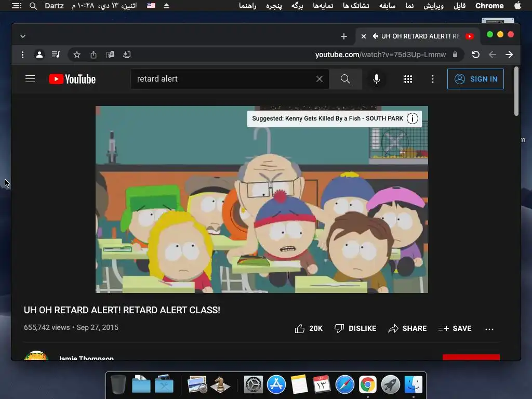
Task: Bookmark this page with the star
Action: coord(77,55)
